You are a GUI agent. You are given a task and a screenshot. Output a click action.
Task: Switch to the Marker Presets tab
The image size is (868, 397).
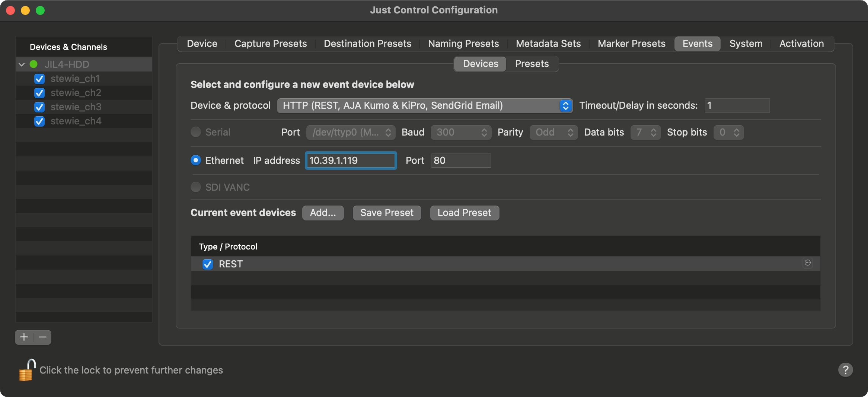pos(631,44)
